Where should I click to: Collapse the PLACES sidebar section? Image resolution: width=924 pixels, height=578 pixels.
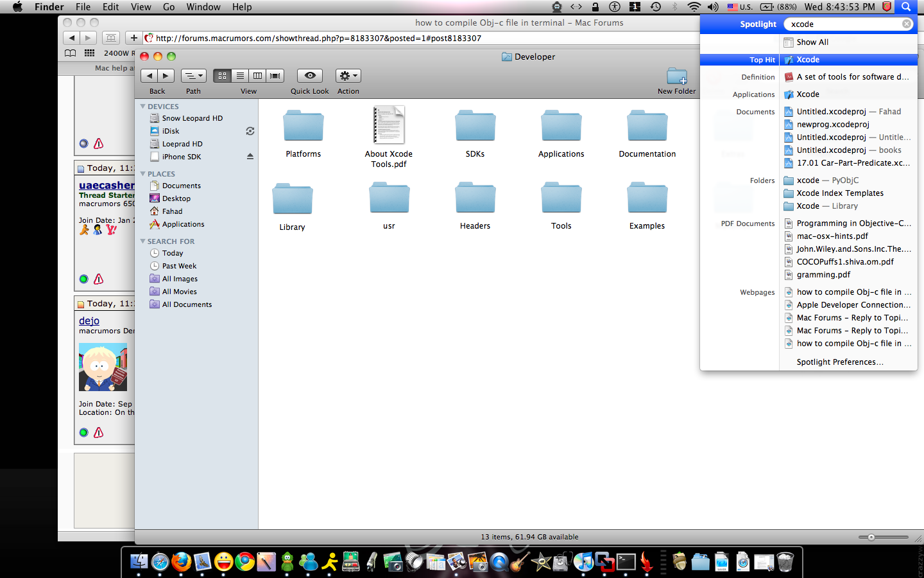pyautogui.click(x=143, y=174)
